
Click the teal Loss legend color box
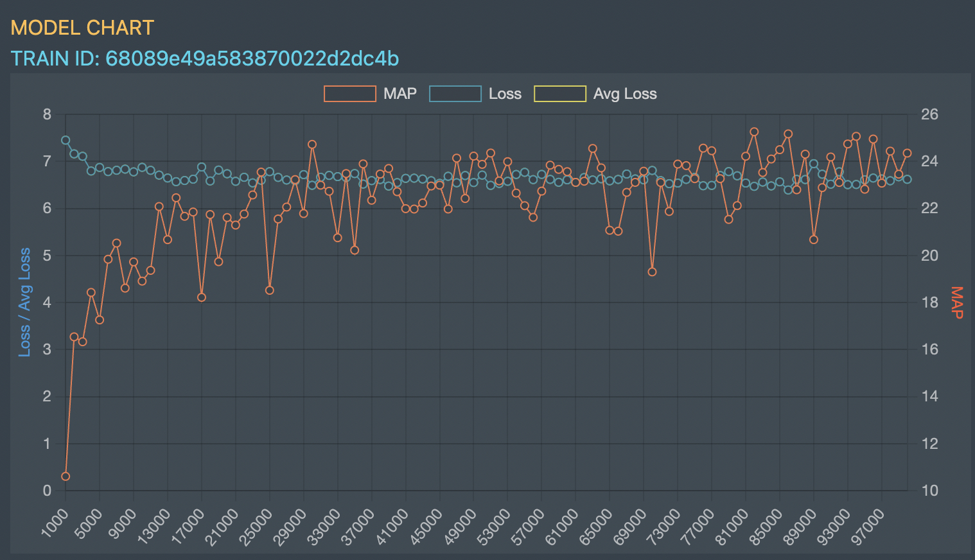coord(455,94)
